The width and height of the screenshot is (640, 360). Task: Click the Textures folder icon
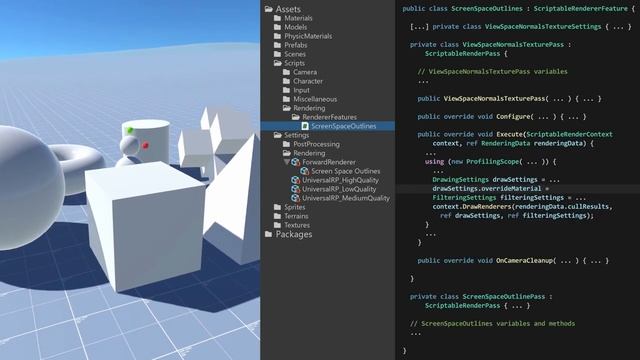(278, 225)
